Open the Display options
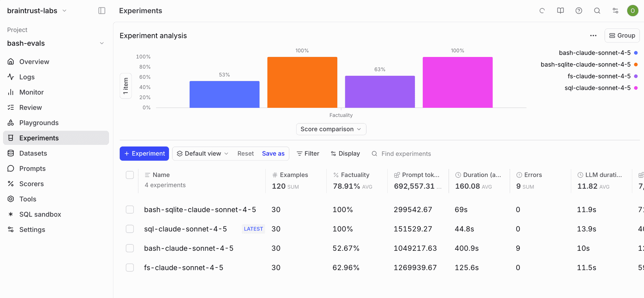The image size is (644, 298). pos(345,154)
